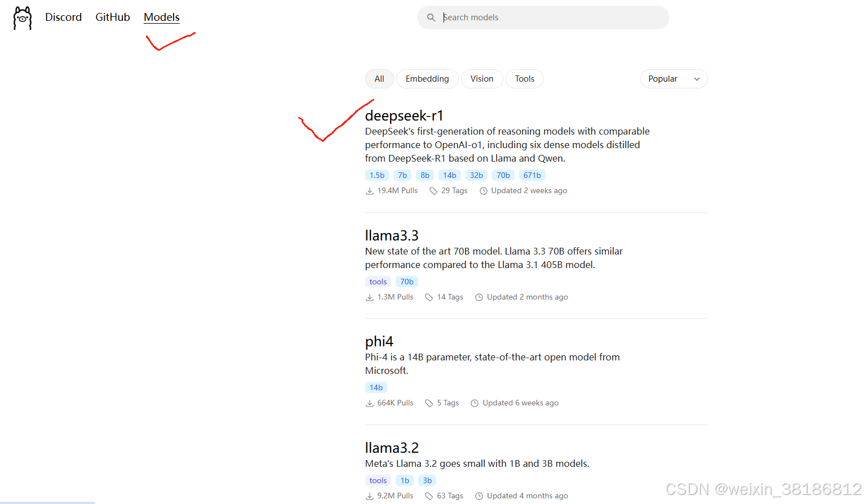Click the Updated 2 weeks ago text
This screenshot has width=864, height=504.
click(x=529, y=191)
